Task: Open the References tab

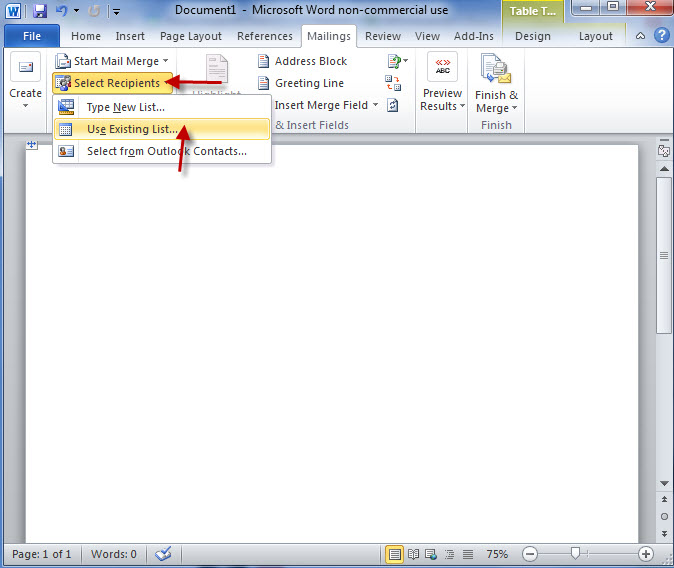Action: point(265,36)
